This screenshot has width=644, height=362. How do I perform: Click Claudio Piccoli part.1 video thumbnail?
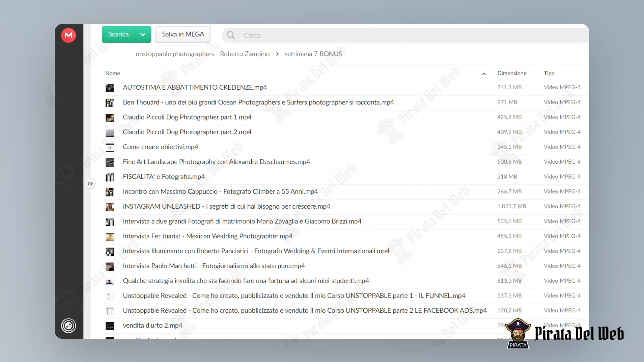110,117
